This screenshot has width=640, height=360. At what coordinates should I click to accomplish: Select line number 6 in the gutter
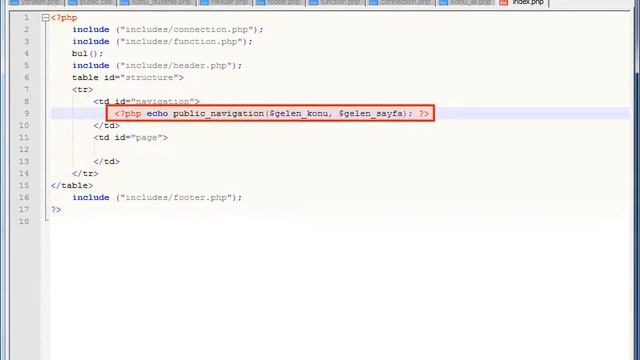(x=26, y=77)
